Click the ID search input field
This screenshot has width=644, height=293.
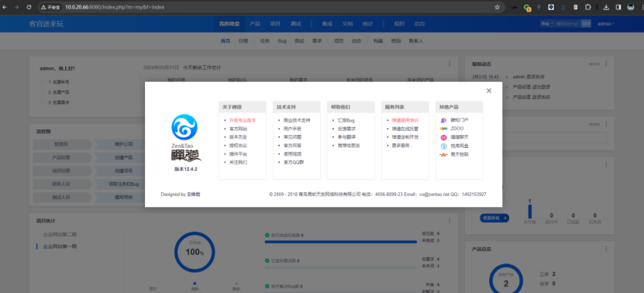coord(567,24)
